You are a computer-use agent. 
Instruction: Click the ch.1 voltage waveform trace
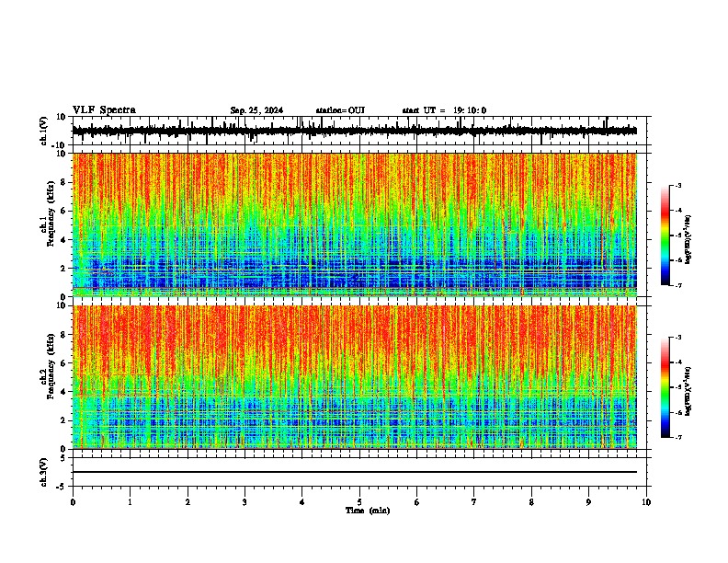coord(355,131)
